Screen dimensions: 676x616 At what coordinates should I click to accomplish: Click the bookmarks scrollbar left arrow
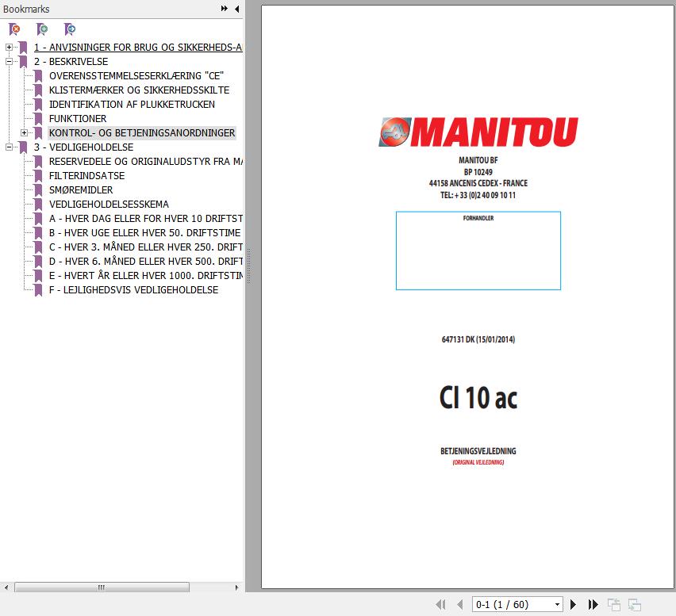tap(6, 587)
